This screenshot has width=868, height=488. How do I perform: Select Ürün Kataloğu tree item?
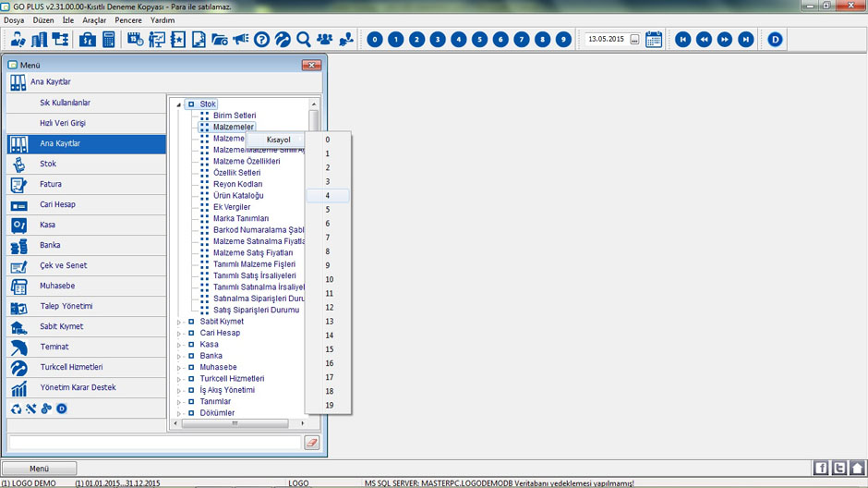(x=238, y=196)
